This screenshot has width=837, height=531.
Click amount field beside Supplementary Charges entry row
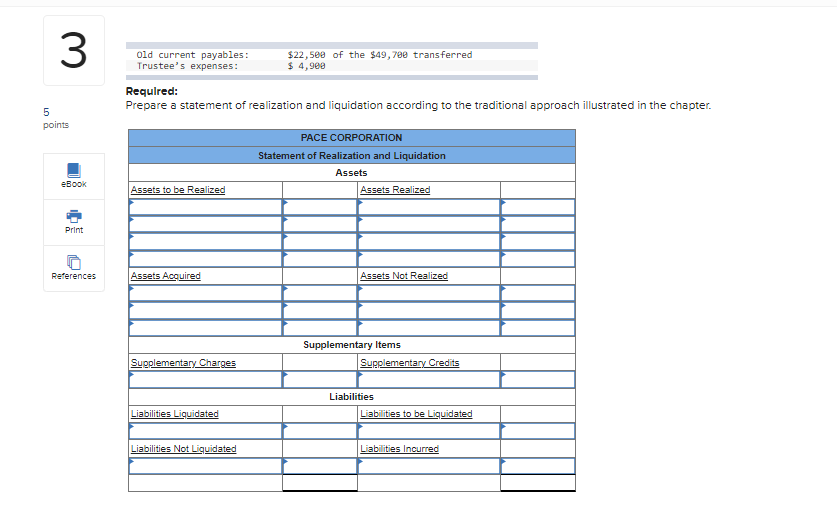coord(320,379)
